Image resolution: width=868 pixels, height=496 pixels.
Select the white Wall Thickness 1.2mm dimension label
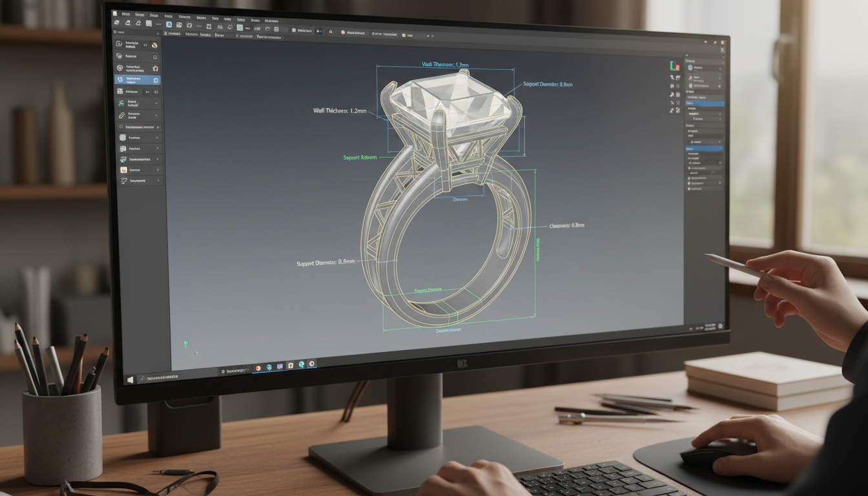(340, 111)
